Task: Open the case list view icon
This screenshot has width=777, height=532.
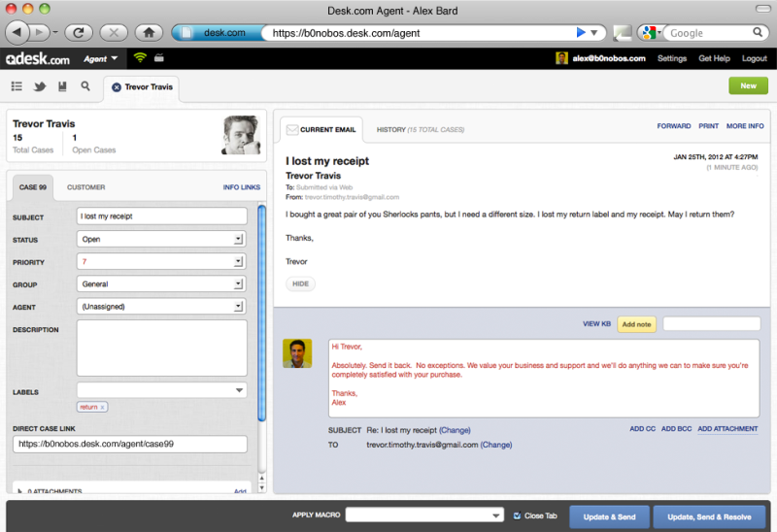Action: click(17, 86)
